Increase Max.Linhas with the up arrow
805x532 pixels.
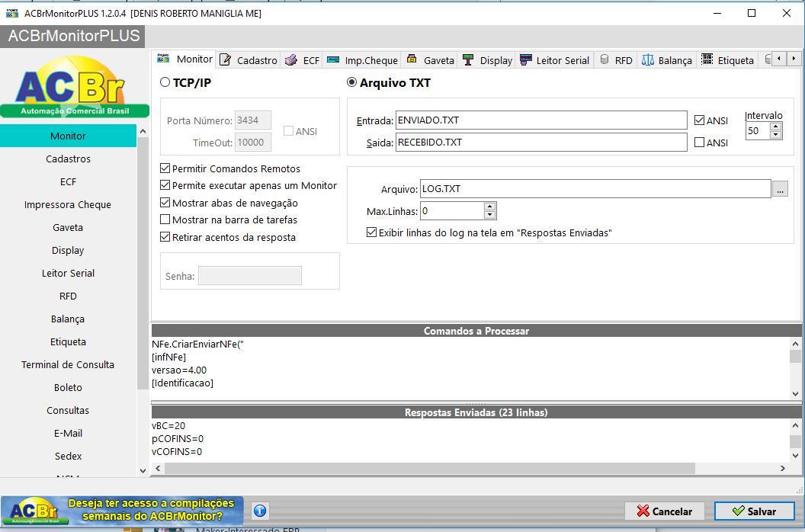[x=489, y=207]
